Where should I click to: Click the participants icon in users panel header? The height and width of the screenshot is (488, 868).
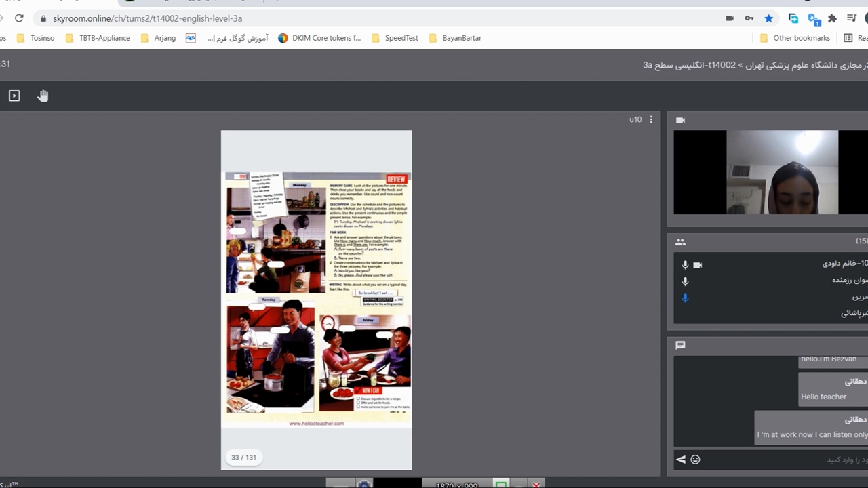coord(680,242)
